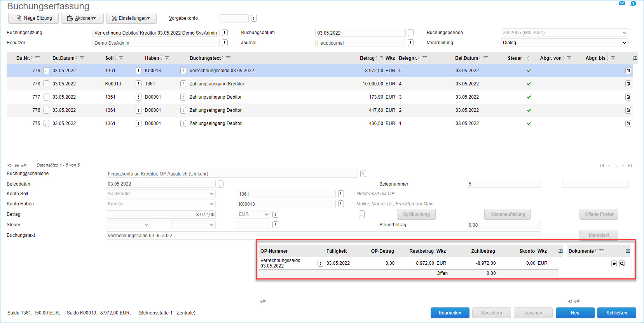Filter the Buchungstext column
This screenshot has width=644, height=323.
pos(229,58)
